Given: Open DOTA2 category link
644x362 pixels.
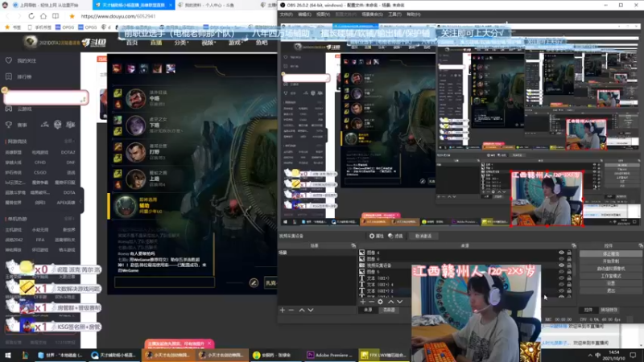Looking at the screenshot, I should point(68,152).
